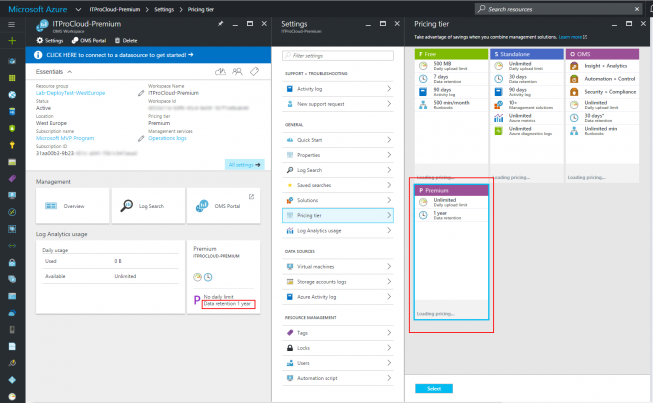Viewport: 653px width, 403px height.
Task: Open the grid All resources sidebar icon
Action: click(12, 78)
